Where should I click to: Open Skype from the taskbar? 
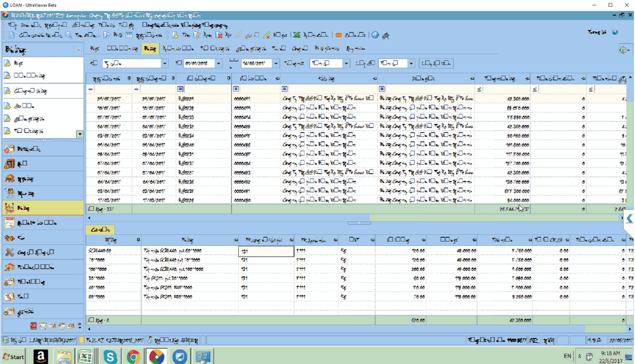[110, 356]
